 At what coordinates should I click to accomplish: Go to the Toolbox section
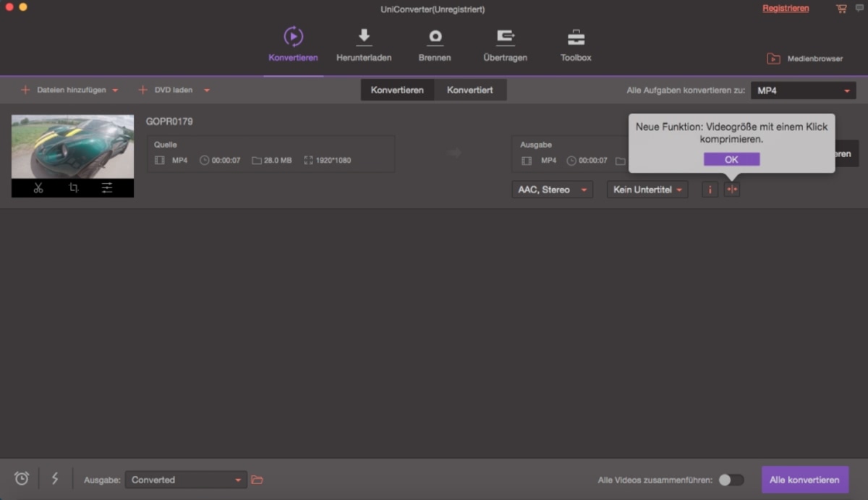pos(576,45)
